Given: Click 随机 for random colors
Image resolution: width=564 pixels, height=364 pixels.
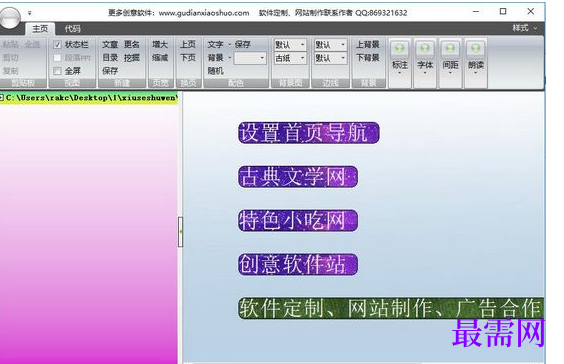Looking at the screenshot, I should pos(215,71).
